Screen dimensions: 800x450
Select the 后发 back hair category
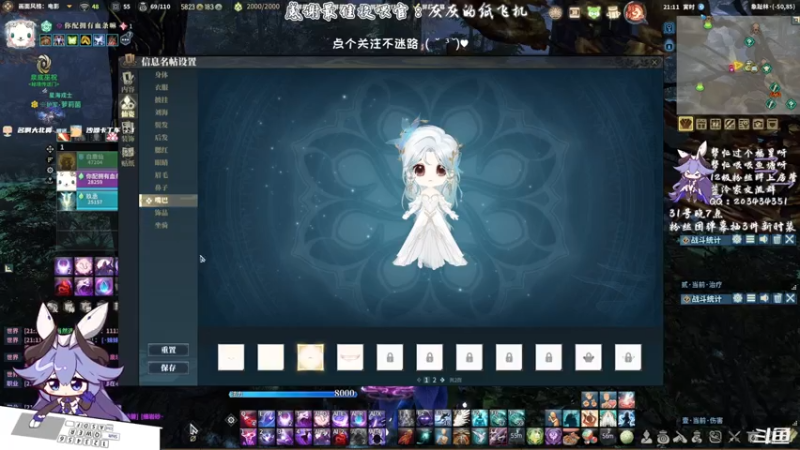pyautogui.click(x=161, y=137)
